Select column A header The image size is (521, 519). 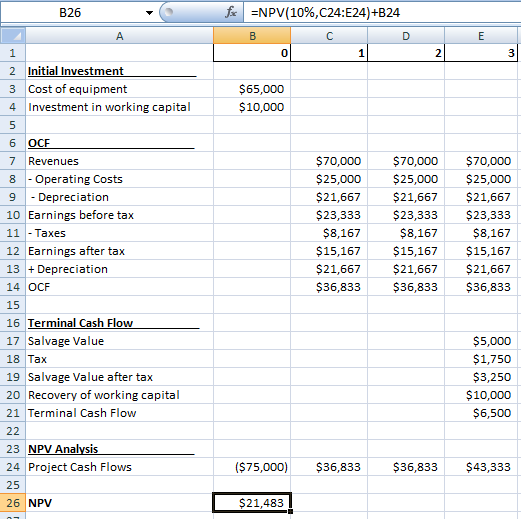click(119, 36)
